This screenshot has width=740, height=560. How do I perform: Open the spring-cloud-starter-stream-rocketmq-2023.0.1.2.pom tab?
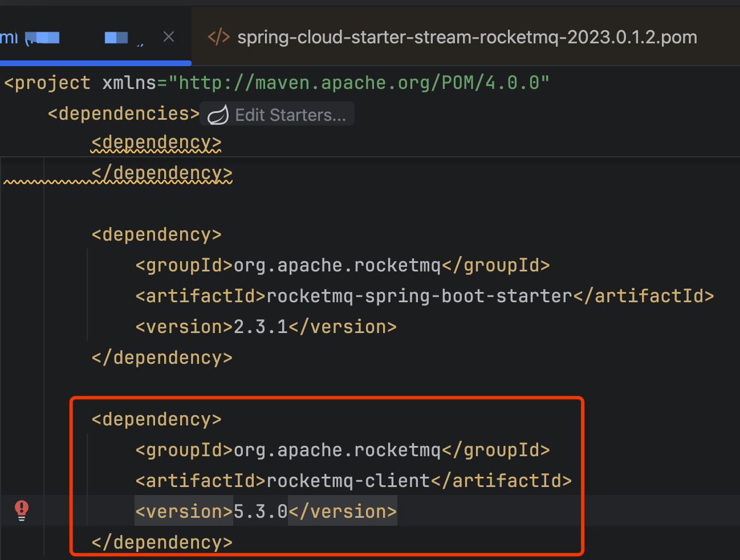click(467, 36)
